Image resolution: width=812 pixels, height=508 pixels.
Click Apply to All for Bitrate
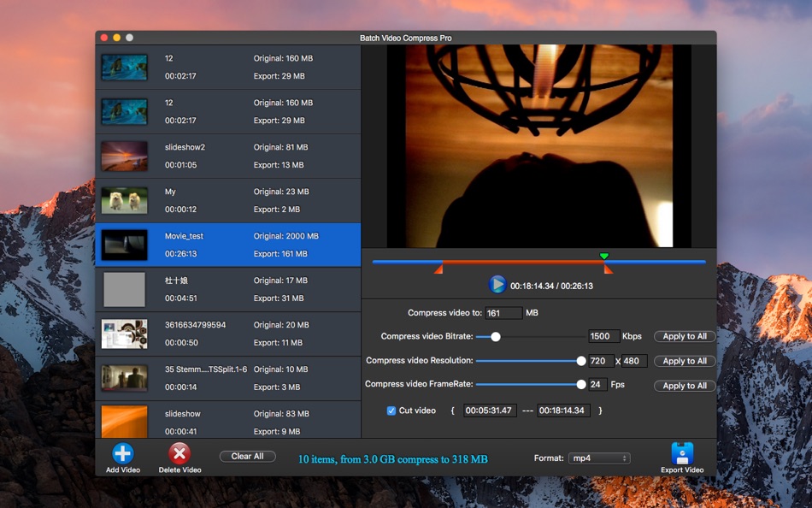[685, 337]
